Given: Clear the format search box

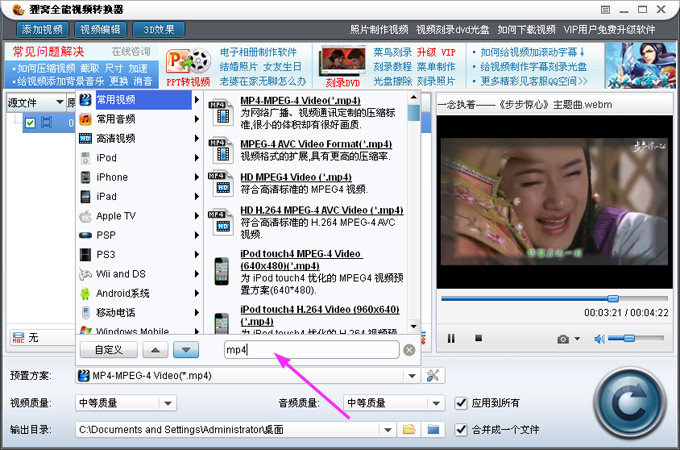Looking at the screenshot, I should pyautogui.click(x=409, y=350).
